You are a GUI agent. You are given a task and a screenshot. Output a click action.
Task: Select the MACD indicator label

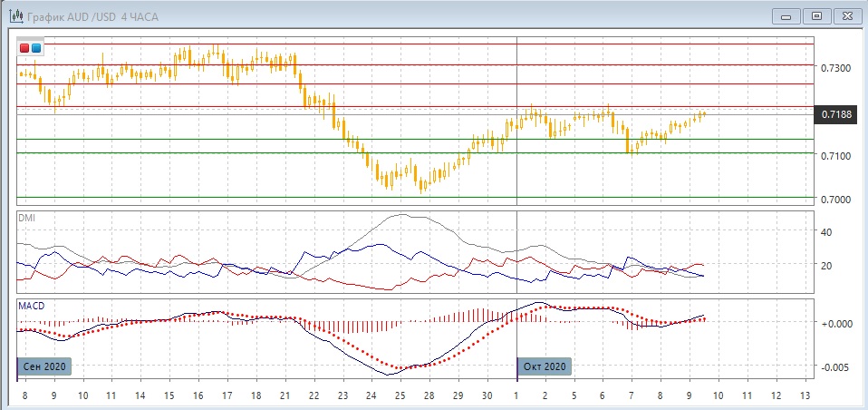click(x=31, y=306)
